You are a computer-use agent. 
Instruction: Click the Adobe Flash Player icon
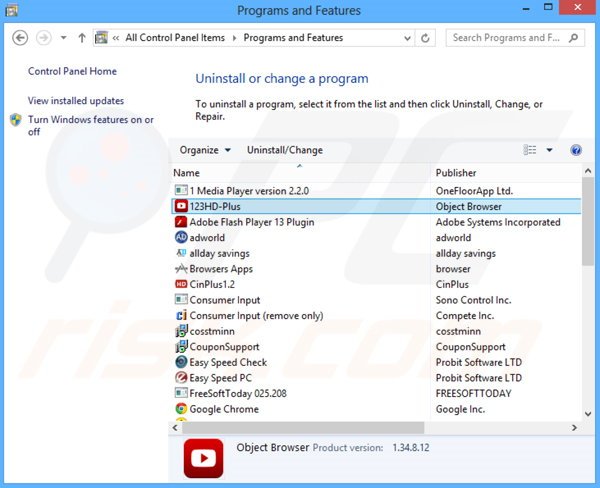pos(181,222)
